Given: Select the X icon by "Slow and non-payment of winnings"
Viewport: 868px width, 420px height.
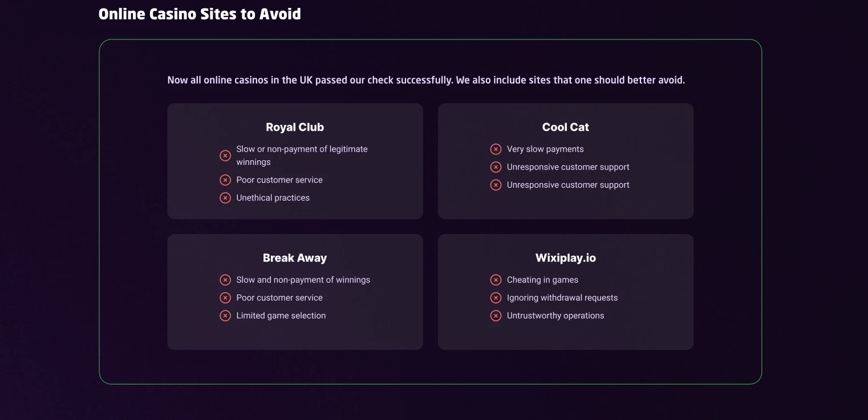Looking at the screenshot, I should (x=225, y=280).
